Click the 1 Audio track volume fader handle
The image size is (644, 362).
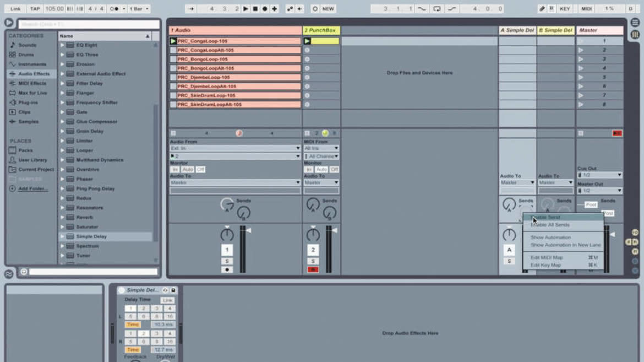(248, 231)
